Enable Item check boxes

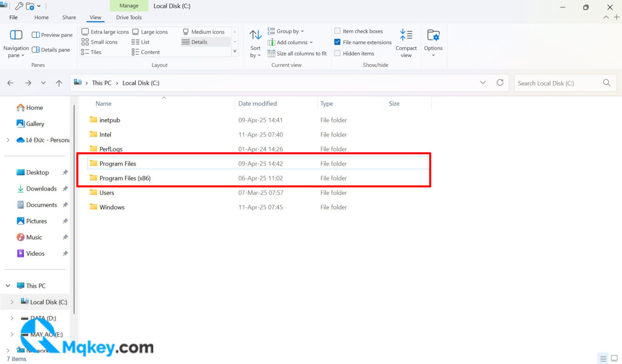pos(337,31)
